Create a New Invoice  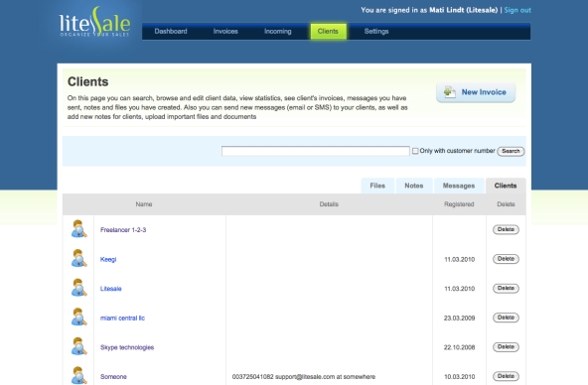(476, 92)
